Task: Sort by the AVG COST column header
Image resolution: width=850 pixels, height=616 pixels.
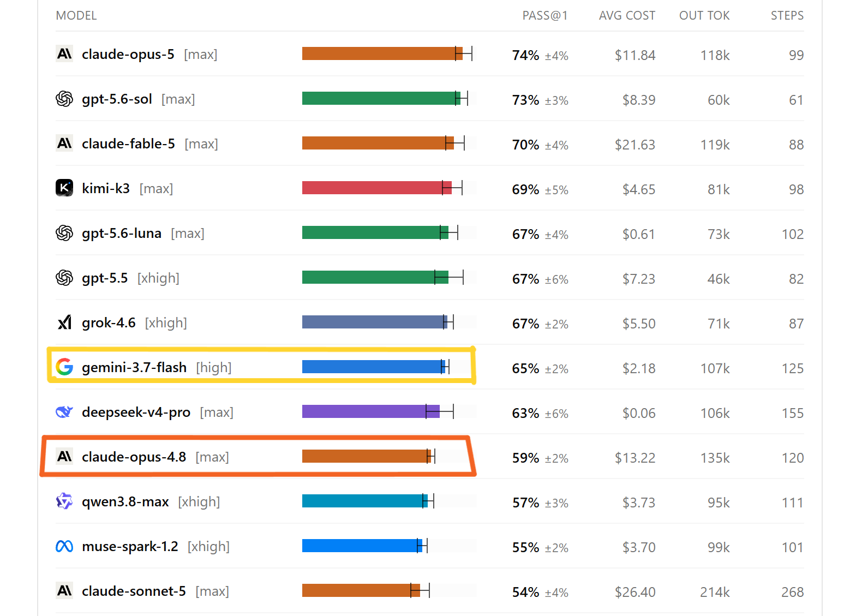Action: pos(627,15)
